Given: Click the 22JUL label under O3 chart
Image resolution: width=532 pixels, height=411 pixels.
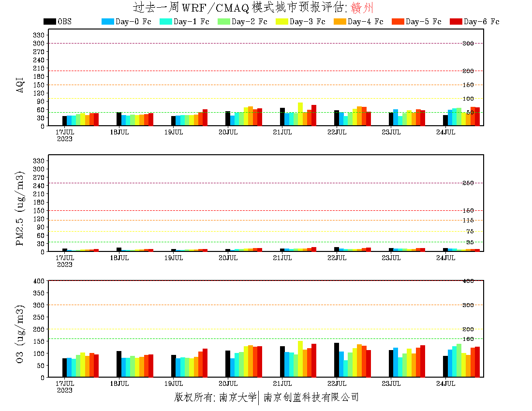Looking at the screenshot, I should coord(337,383).
